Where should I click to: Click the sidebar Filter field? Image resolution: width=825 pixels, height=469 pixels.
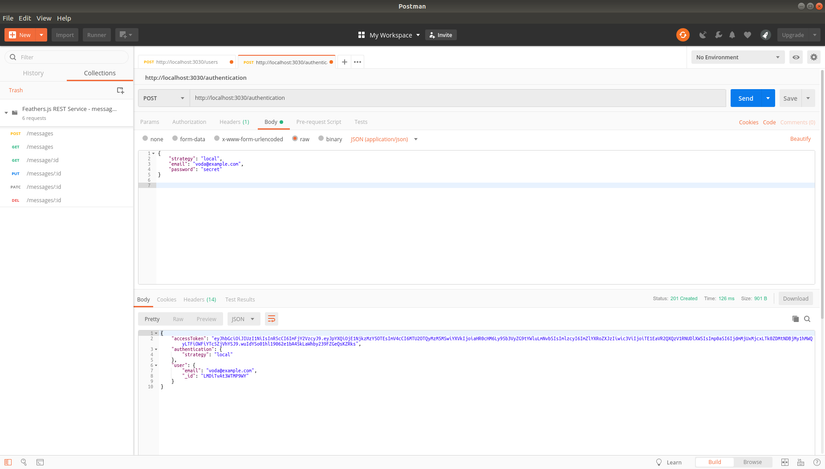(x=67, y=57)
